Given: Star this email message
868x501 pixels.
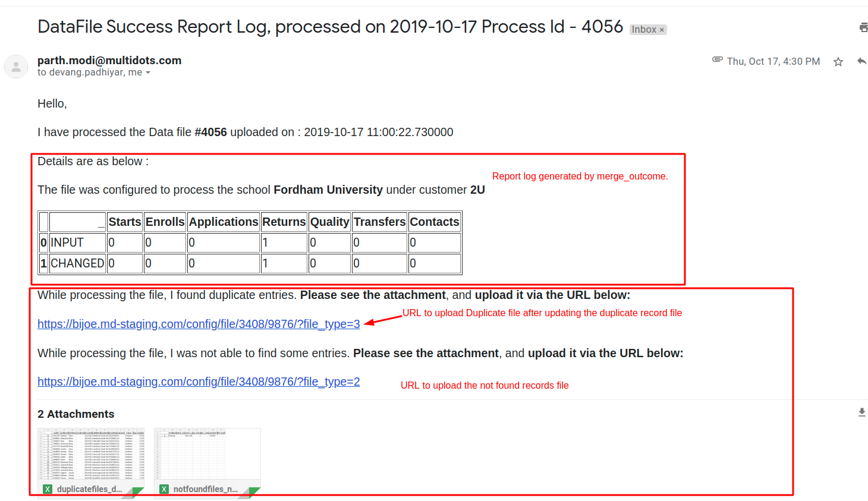Looking at the screenshot, I should tap(838, 62).
